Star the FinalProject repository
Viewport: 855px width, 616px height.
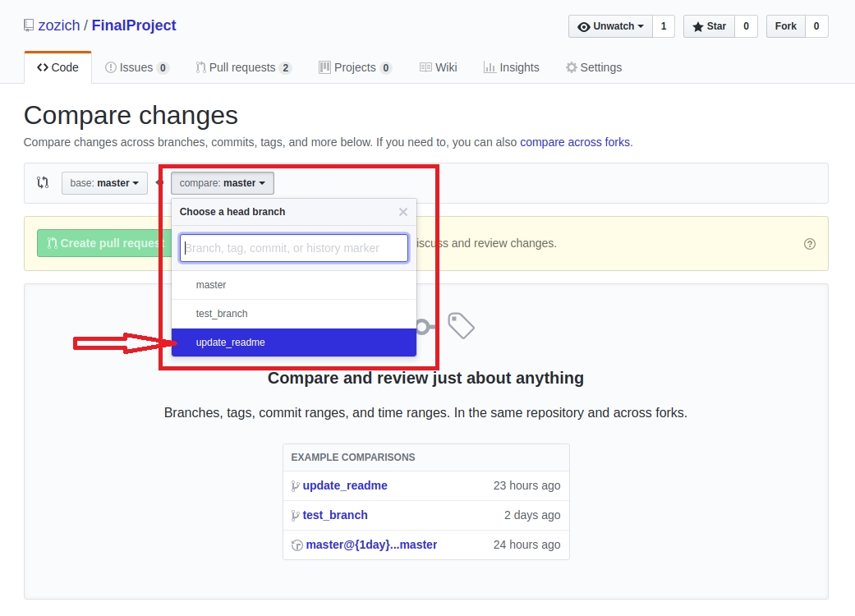click(x=709, y=26)
